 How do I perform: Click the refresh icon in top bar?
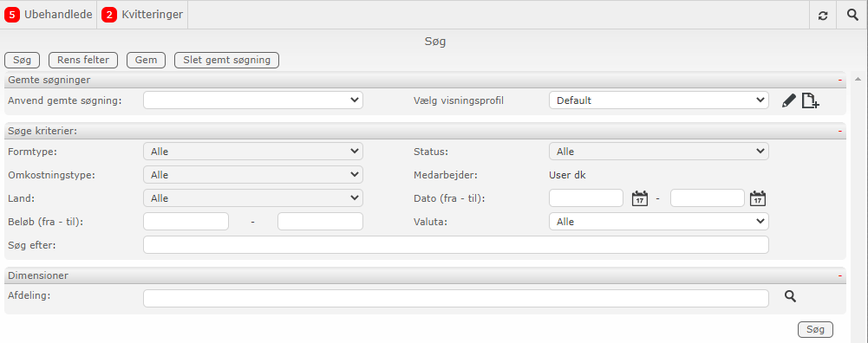(x=823, y=16)
